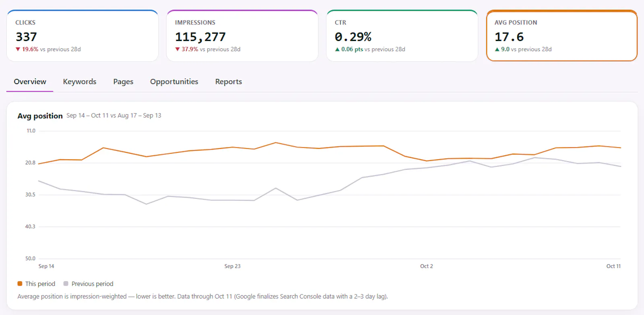Toggle the Previous period legend label

pos(92,284)
